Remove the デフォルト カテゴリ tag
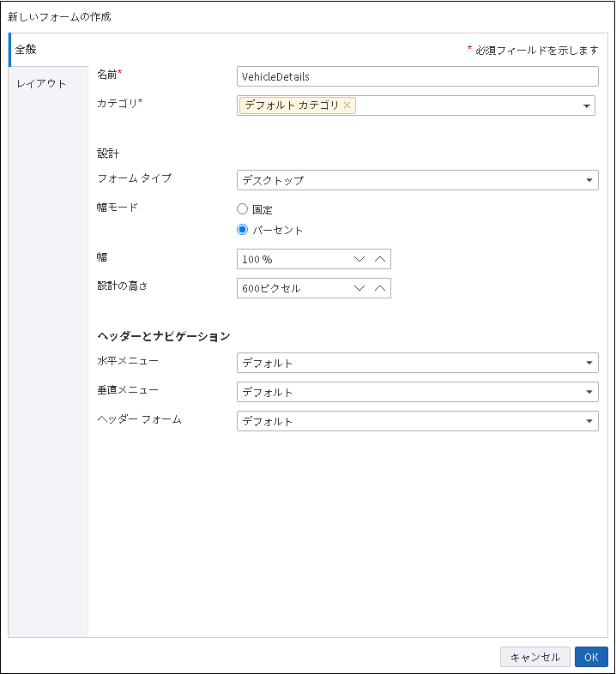Viewport: 616px width, 674px height. [347, 105]
